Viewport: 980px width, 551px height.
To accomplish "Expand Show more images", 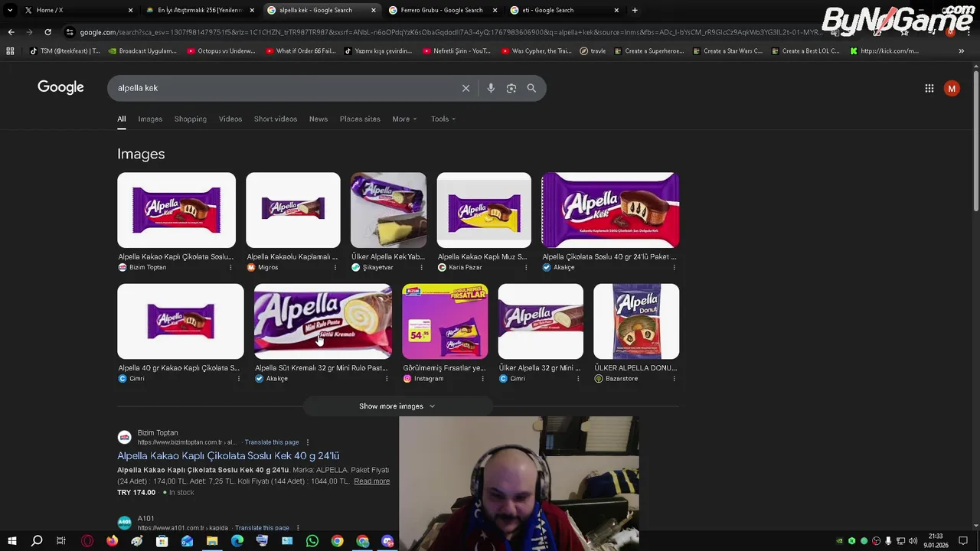I will coord(397,406).
